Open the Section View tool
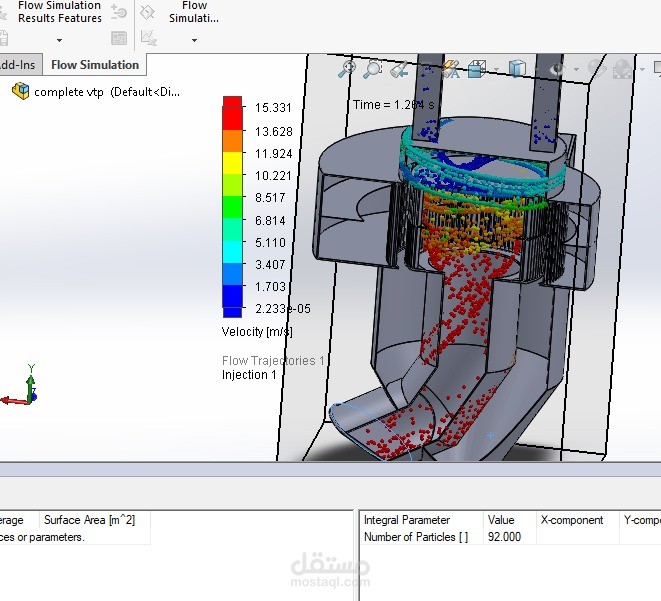This screenshot has height=601, width=661. (x=426, y=70)
